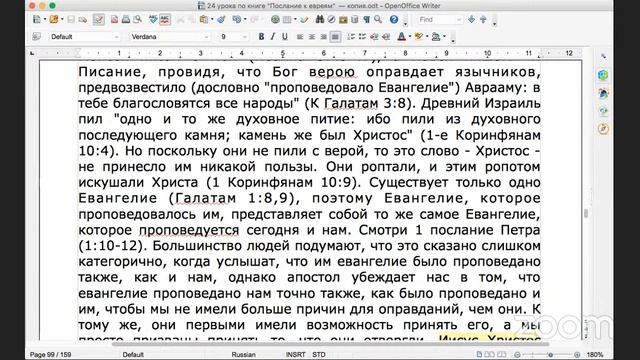The height and width of the screenshot is (360, 640).
Task: Open Page Preview icon
Action: click(x=138, y=19)
